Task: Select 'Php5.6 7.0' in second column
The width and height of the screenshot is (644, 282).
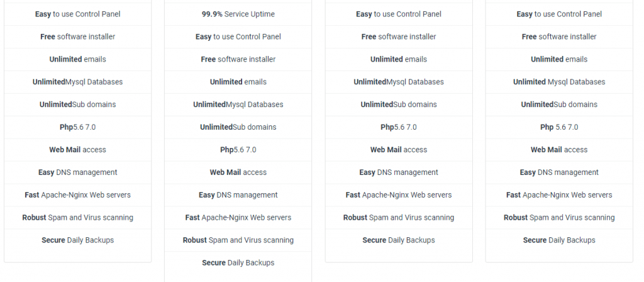Action: coord(238,150)
